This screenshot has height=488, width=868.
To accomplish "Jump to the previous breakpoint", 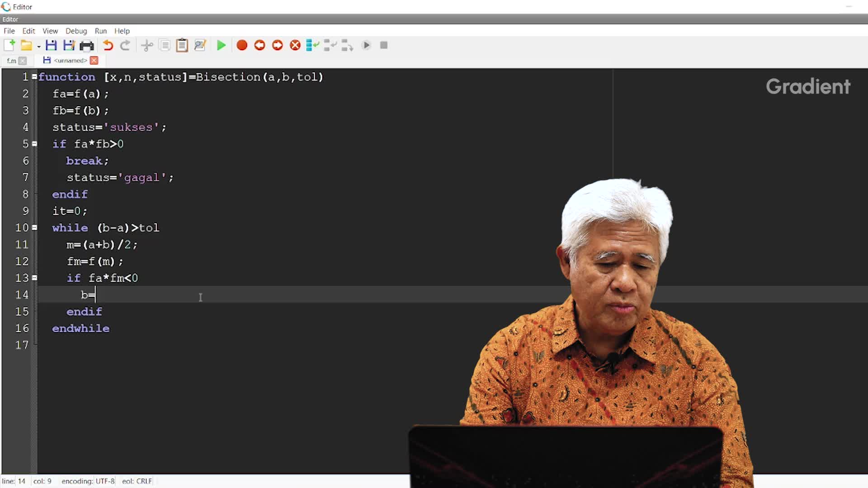I will 259,45.
